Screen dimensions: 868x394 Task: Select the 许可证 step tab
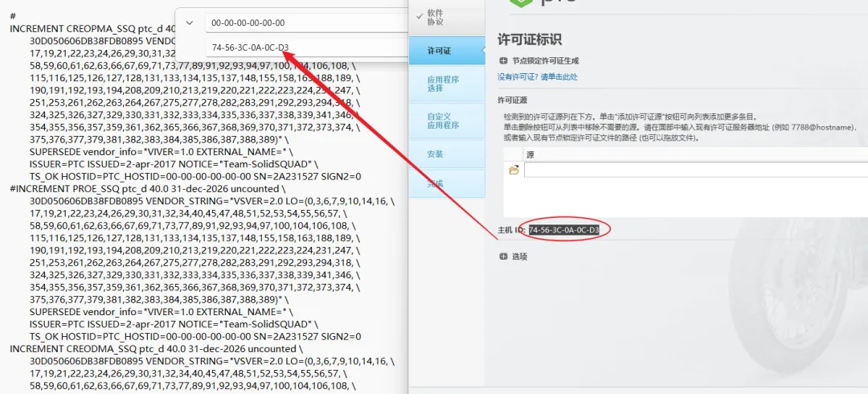click(x=447, y=51)
